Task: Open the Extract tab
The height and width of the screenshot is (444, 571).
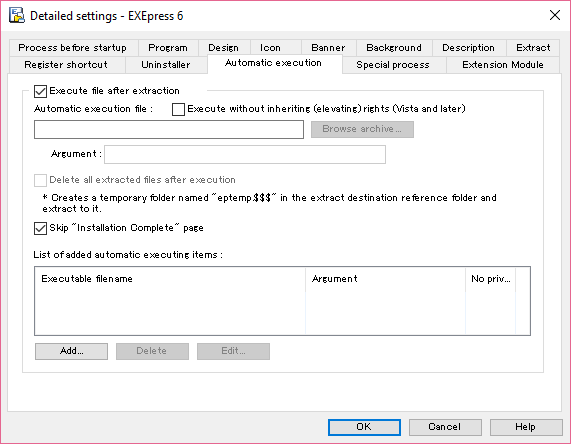Action: coord(533,48)
